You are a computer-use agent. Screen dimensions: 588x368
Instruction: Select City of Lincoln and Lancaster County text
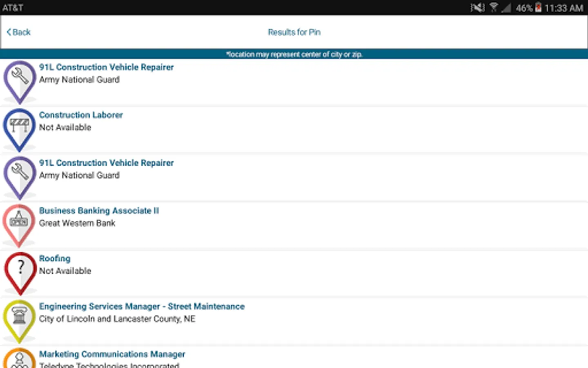(117, 319)
